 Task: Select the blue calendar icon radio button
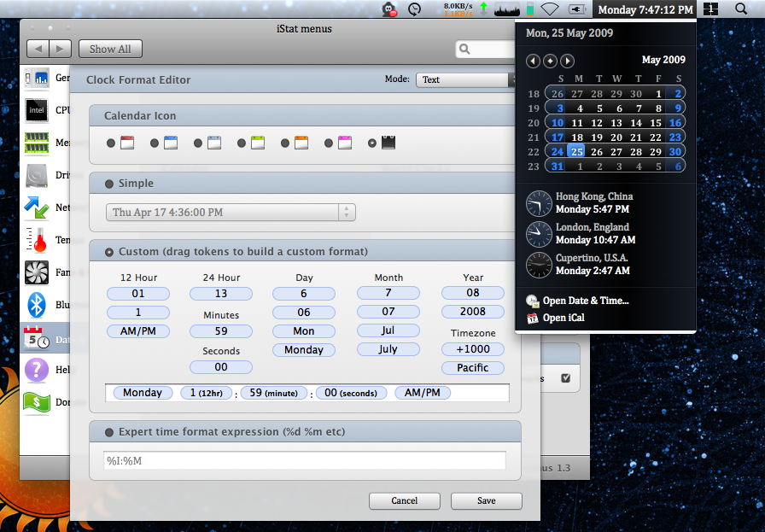click(x=155, y=143)
